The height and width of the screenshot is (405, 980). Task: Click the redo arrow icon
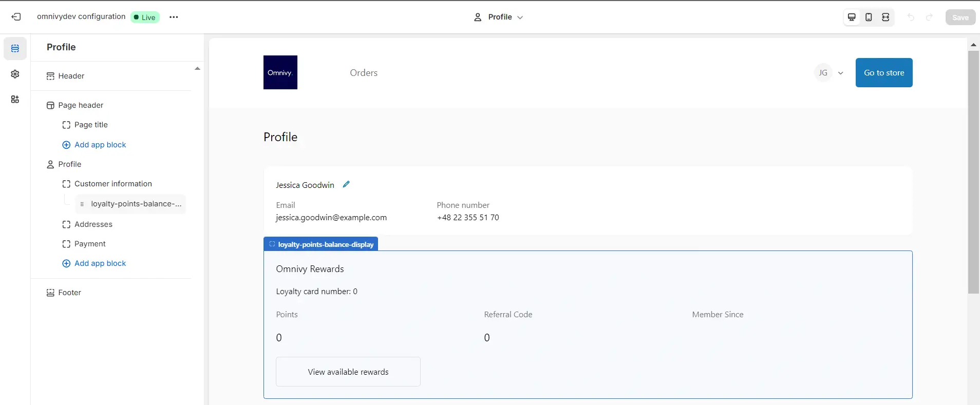coord(929,17)
